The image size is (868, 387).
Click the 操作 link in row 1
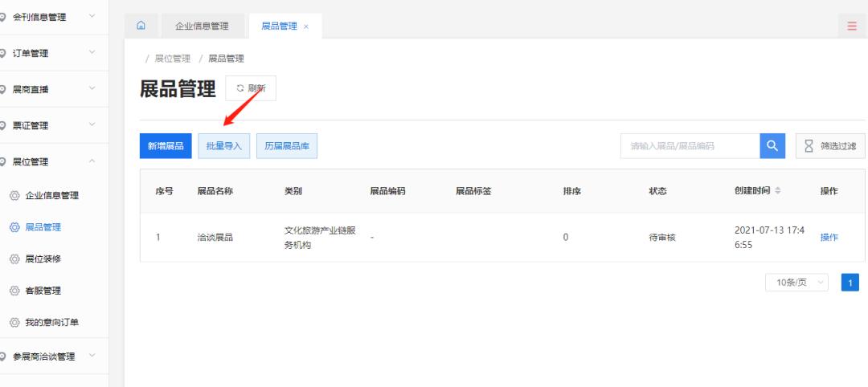(x=829, y=237)
